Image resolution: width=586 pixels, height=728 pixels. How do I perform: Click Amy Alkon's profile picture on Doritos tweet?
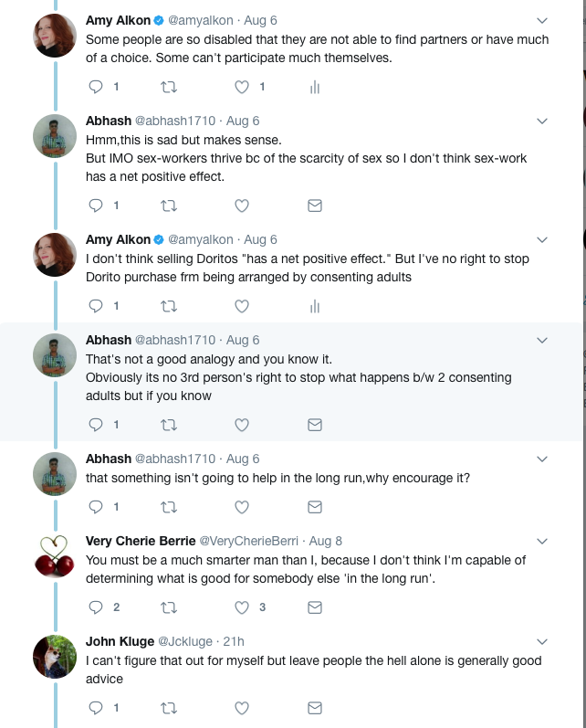[x=54, y=256]
